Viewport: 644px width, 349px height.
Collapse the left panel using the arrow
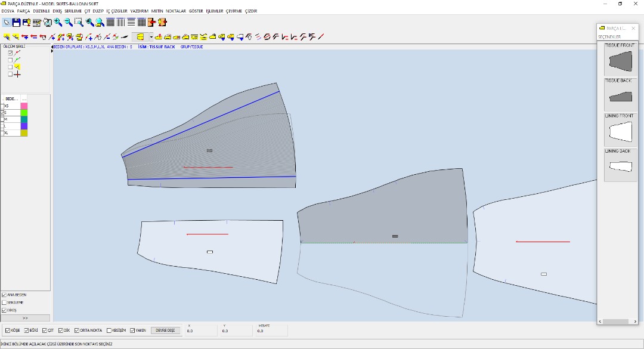point(52,46)
